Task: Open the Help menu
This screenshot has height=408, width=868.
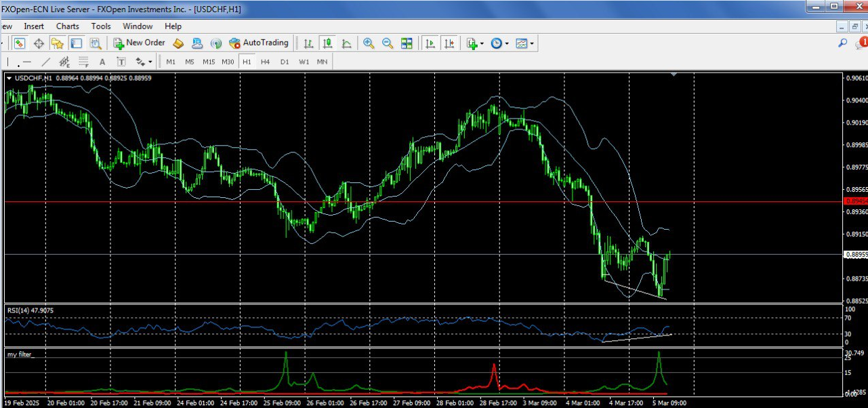Action: point(173,26)
